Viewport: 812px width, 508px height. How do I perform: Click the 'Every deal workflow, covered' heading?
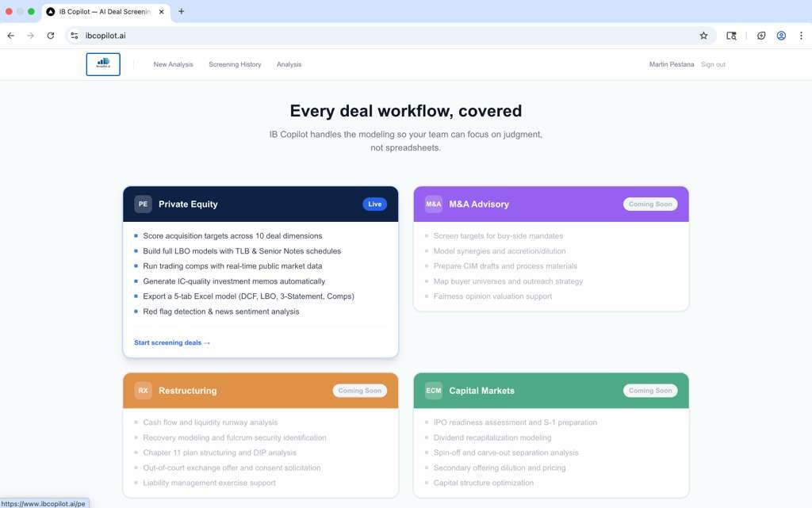pyautogui.click(x=406, y=111)
